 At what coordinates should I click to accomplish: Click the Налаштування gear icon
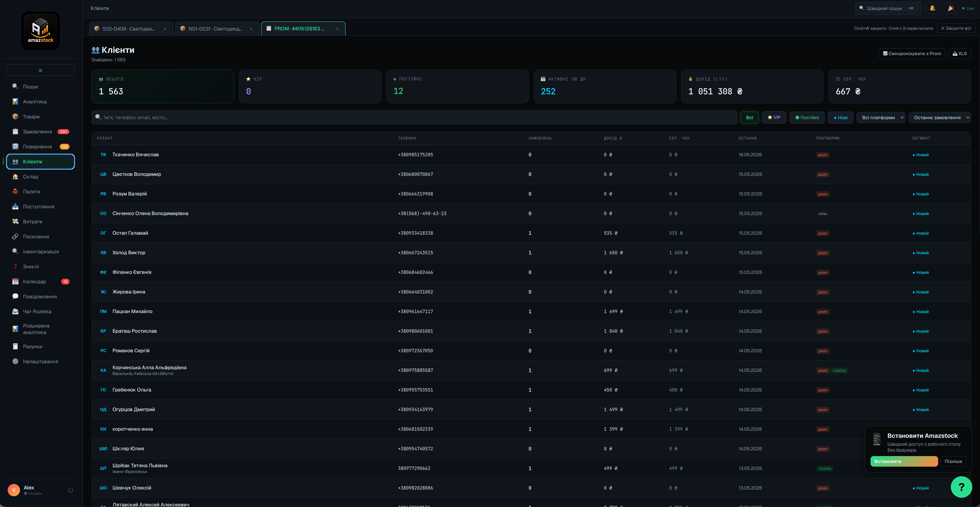[x=15, y=362]
